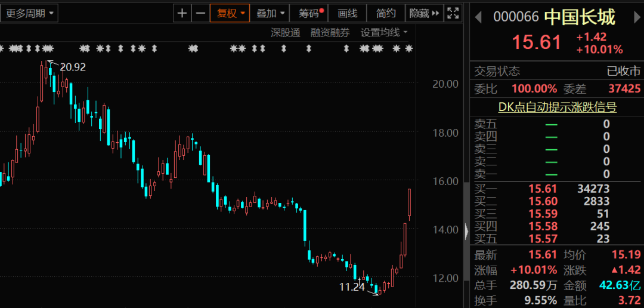The height and width of the screenshot is (308, 644).
Task: Click the last event marker in the top-right row
Action: point(408,48)
